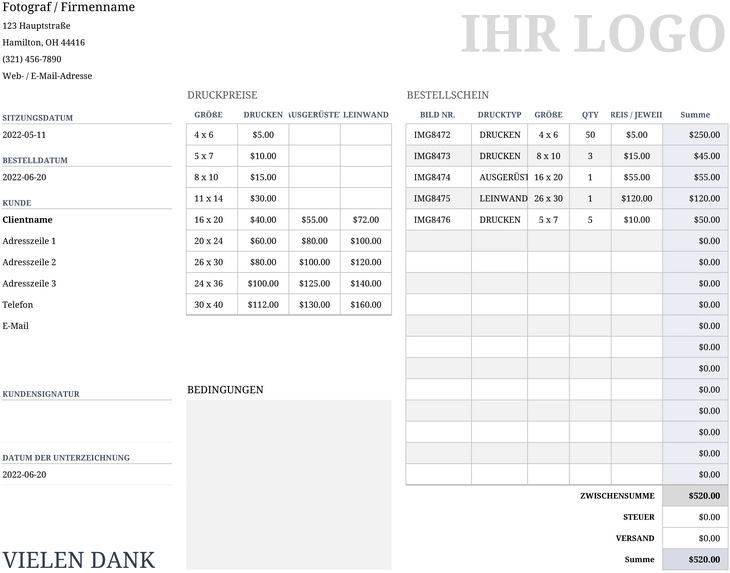
Task: Select the IMG8473 cell
Action: coord(439,156)
